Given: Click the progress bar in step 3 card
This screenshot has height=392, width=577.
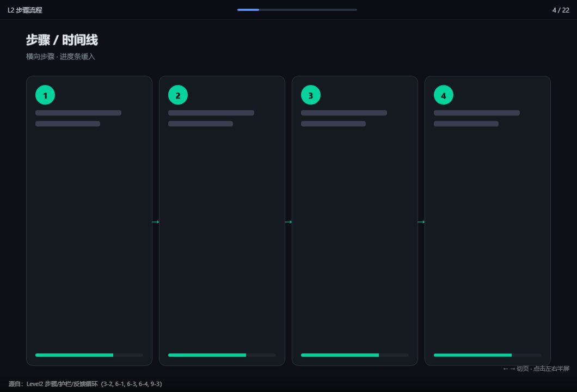Looking at the screenshot, I should point(355,355).
